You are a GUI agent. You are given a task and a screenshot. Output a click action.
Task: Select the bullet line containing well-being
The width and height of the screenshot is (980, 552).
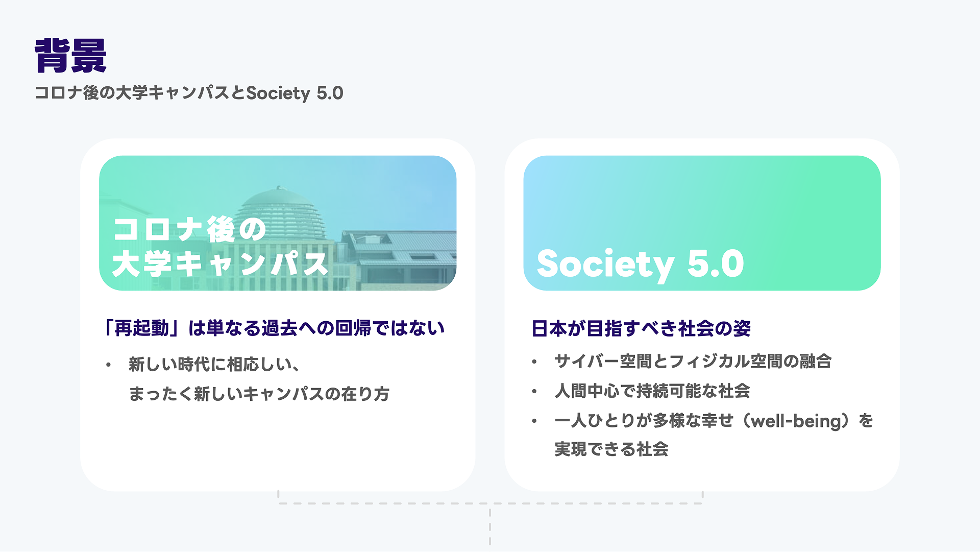714,421
